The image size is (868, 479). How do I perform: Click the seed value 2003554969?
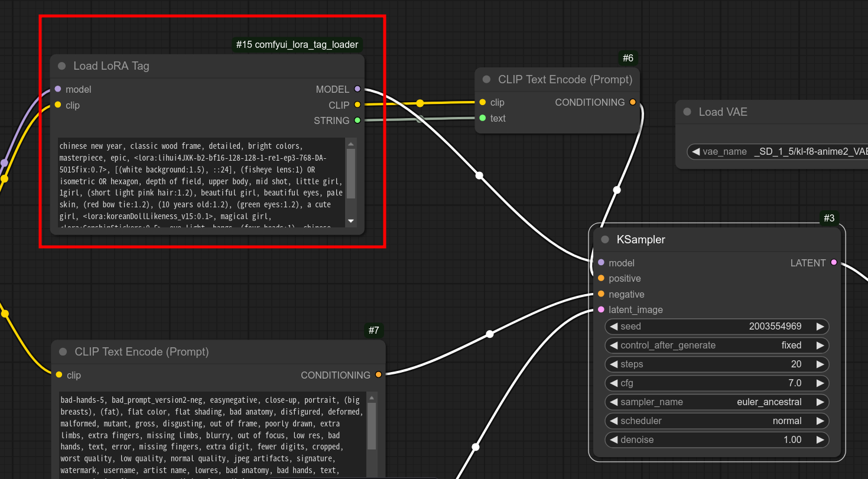[775, 327]
